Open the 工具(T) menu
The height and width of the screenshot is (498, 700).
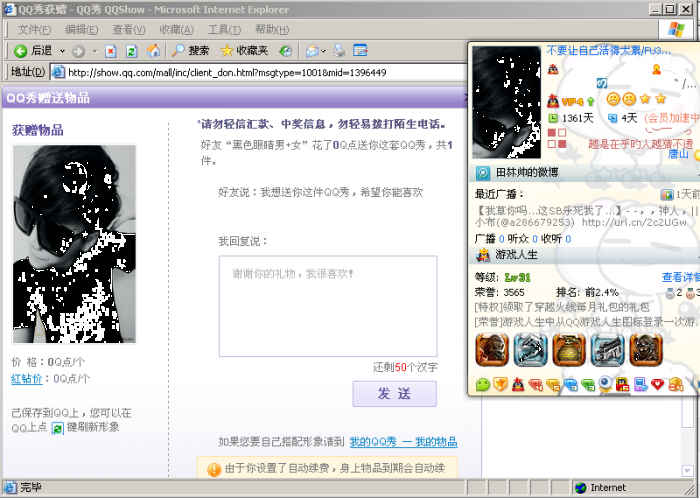[224, 30]
